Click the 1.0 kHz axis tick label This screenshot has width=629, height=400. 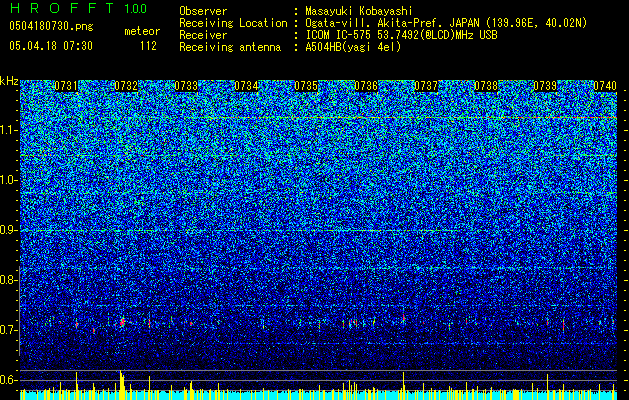pyautogui.click(x=8, y=180)
